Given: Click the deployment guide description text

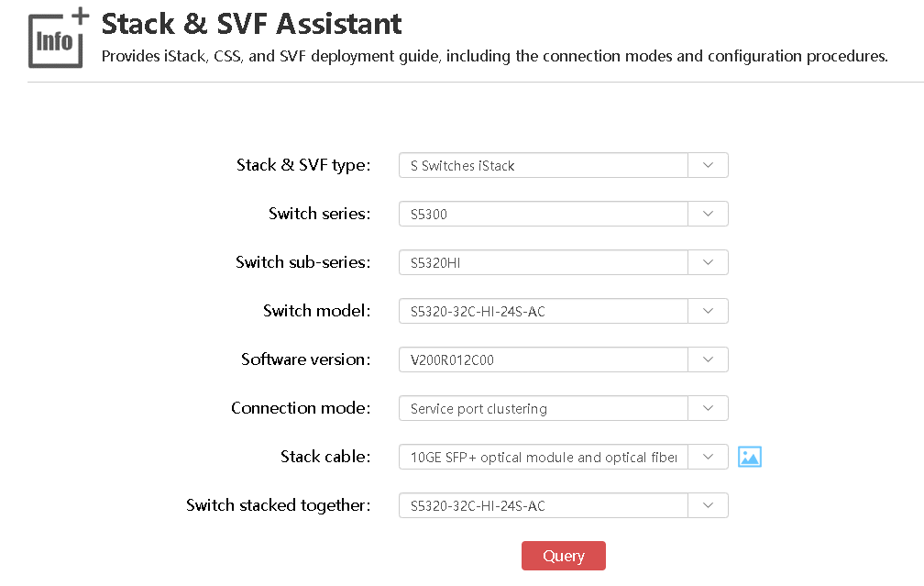Looking at the screenshot, I should (x=494, y=56).
